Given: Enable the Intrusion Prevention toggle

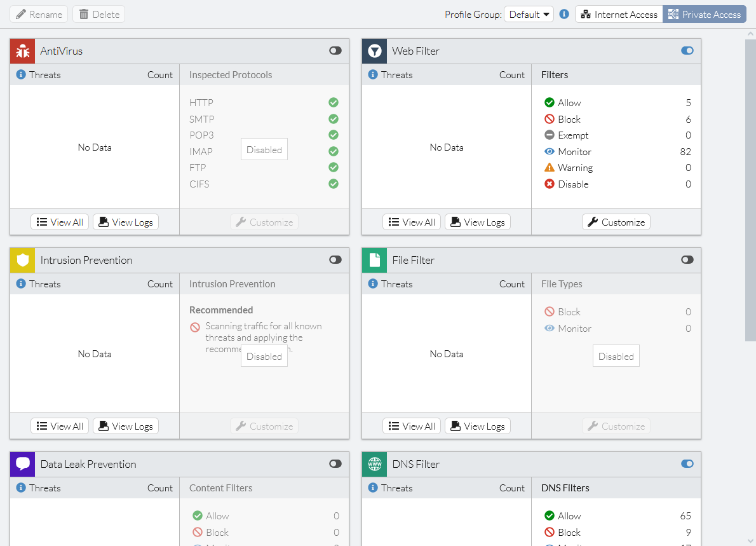Looking at the screenshot, I should coord(335,260).
